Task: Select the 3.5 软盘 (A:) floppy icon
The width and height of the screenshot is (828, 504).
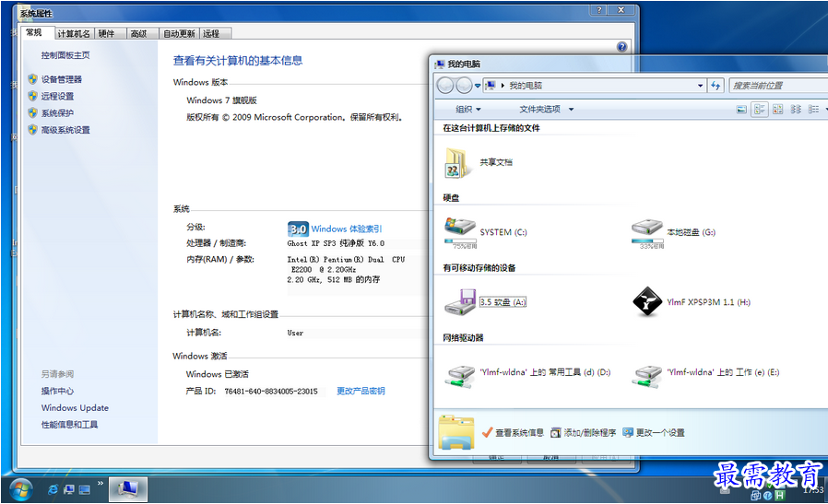Action: pos(460,302)
